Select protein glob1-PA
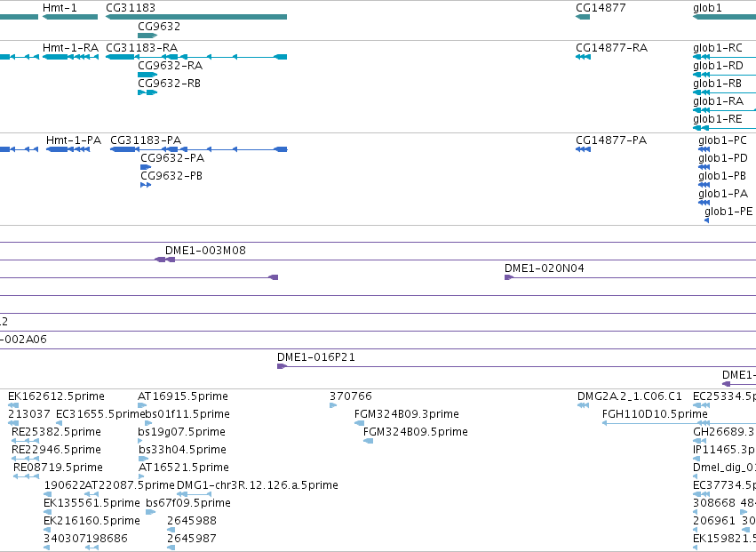Viewport: 756px width, 552px height. 723,194
